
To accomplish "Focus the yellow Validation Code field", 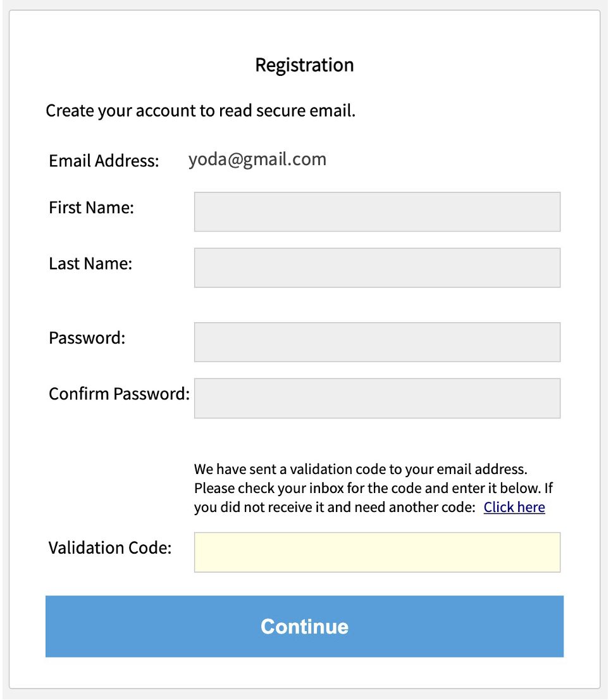I will point(377,553).
